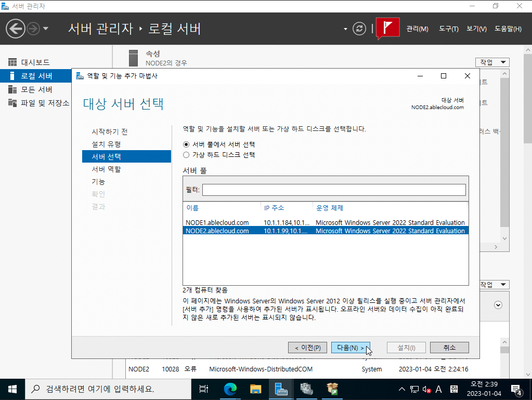The height and width of the screenshot is (400, 532).
Task: Click the < 이전(P) button
Action: click(307, 348)
